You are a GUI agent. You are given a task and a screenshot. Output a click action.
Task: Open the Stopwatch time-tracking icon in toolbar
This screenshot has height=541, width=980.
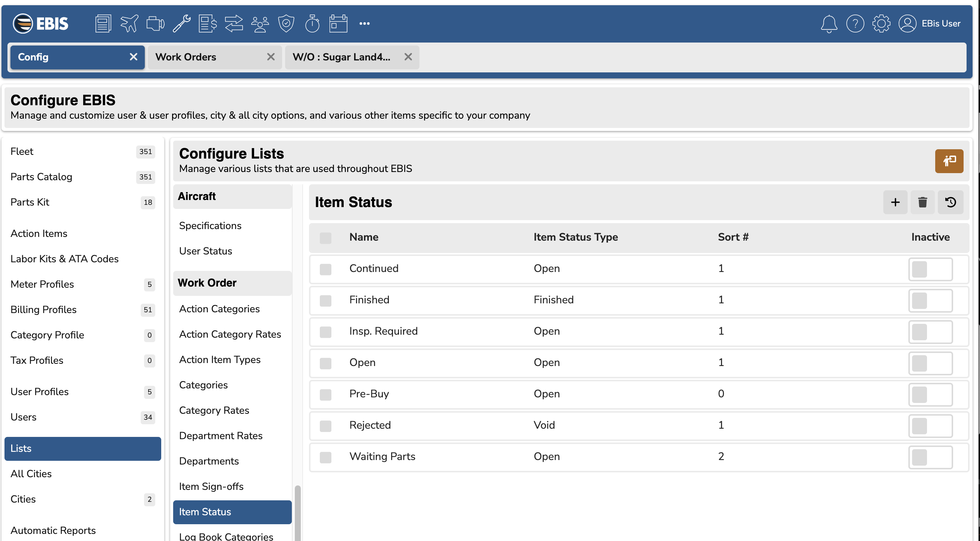click(312, 23)
